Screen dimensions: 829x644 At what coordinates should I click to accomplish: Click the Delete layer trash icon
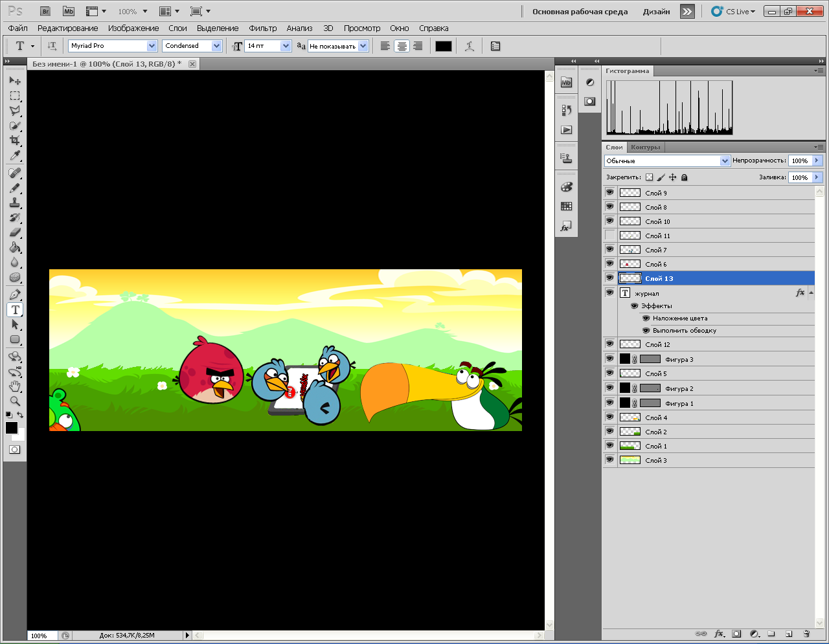click(806, 634)
